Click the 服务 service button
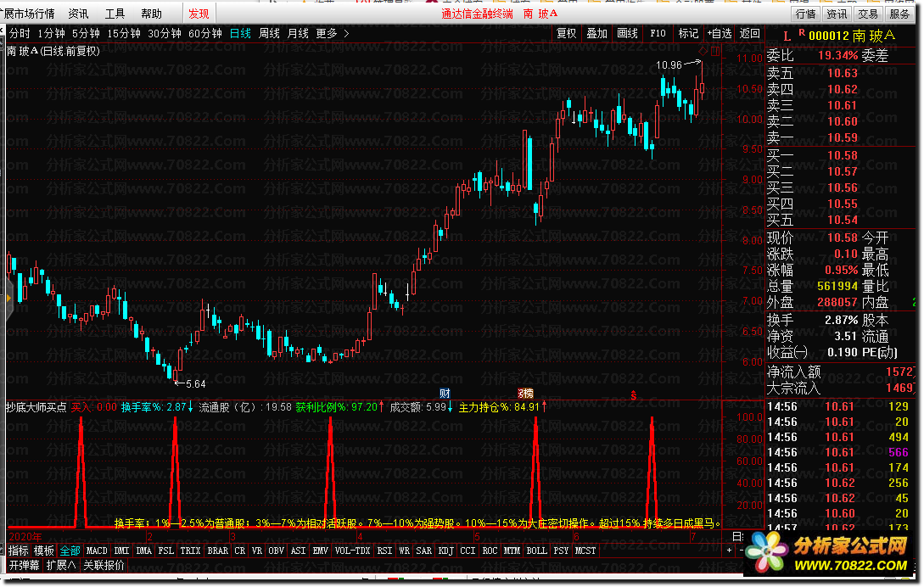 (x=899, y=14)
